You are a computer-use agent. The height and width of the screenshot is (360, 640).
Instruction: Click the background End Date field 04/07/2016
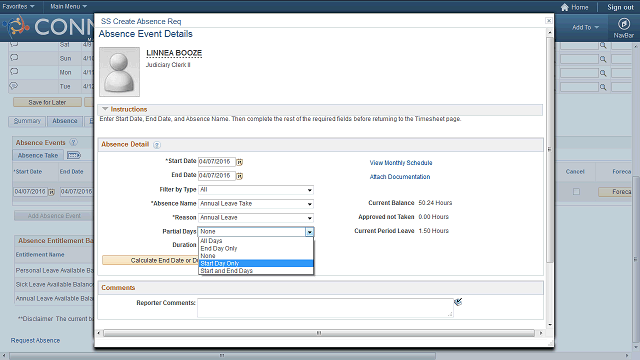click(x=77, y=191)
